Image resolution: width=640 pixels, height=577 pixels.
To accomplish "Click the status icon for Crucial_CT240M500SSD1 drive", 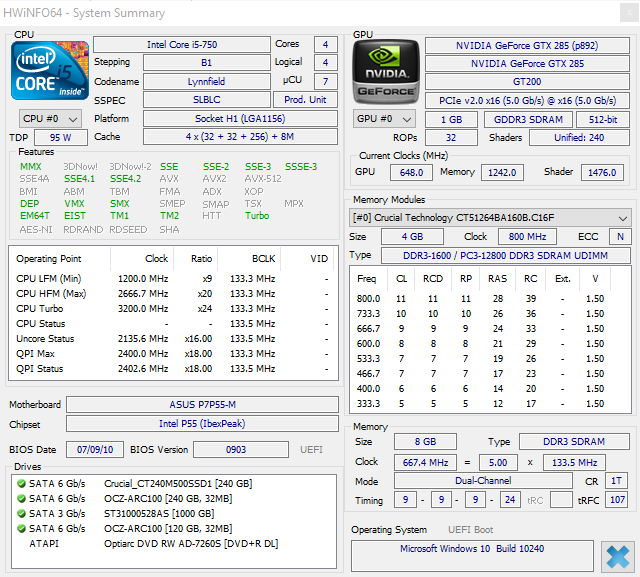I will [x=21, y=484].
